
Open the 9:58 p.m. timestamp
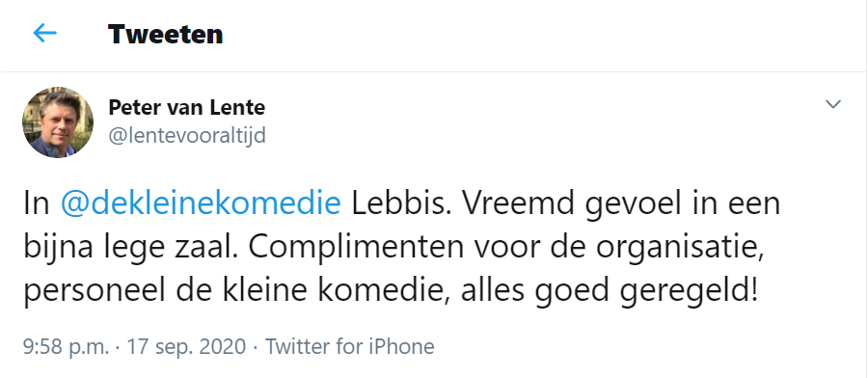coord(67,346)
